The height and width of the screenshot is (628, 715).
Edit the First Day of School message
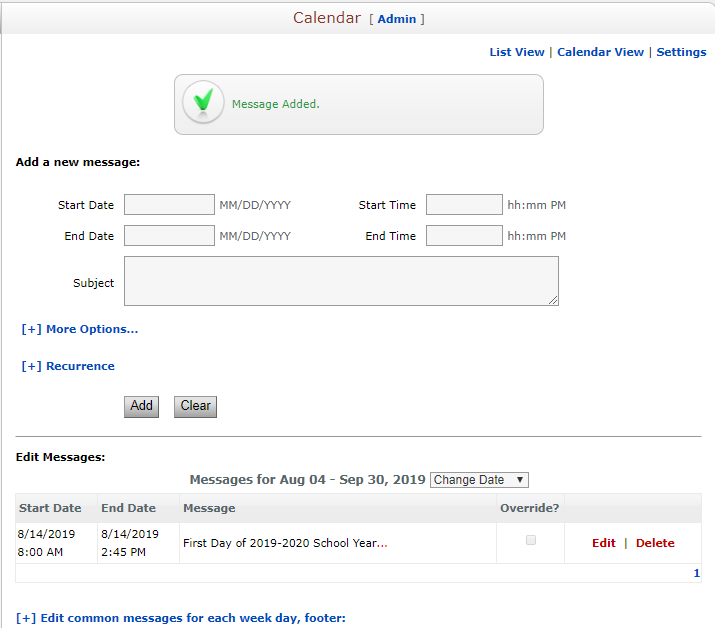point(603,543)
